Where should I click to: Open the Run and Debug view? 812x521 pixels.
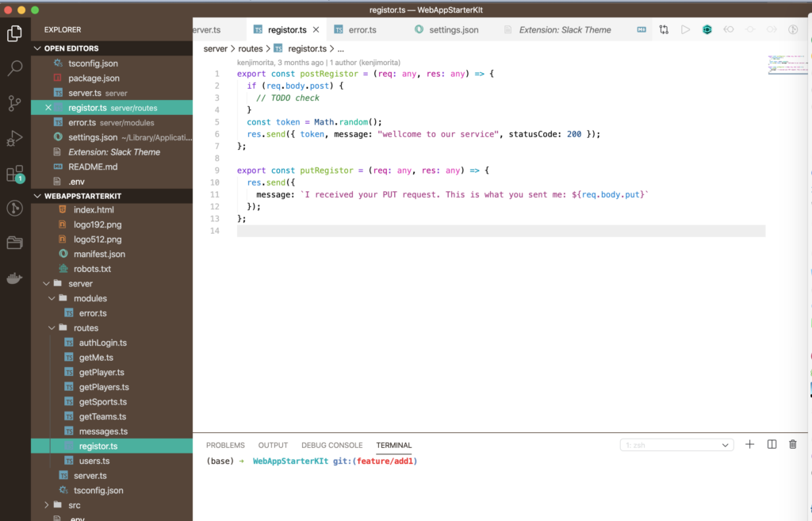(x=13, y=137)
